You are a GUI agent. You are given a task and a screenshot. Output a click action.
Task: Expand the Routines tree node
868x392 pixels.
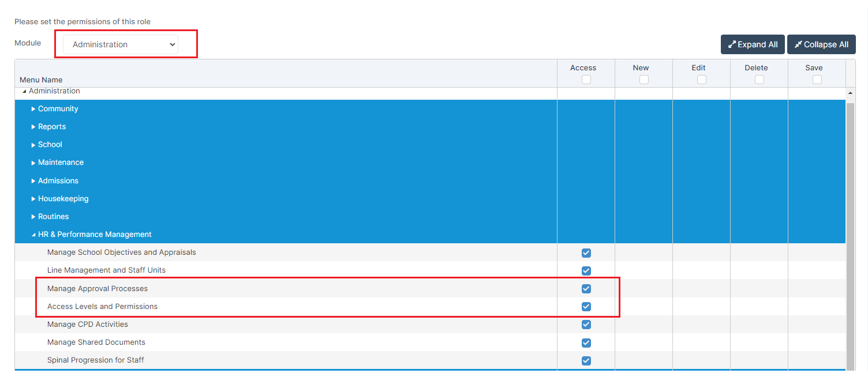point(33,217)
